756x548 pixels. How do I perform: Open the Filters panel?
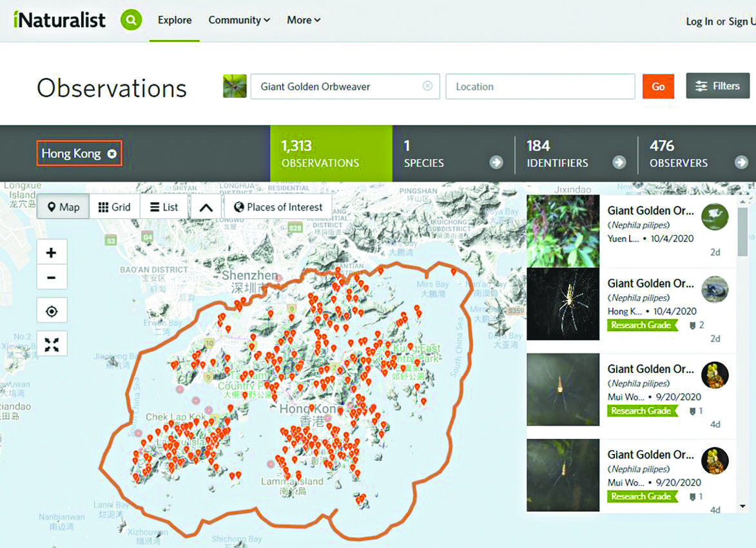717,86
